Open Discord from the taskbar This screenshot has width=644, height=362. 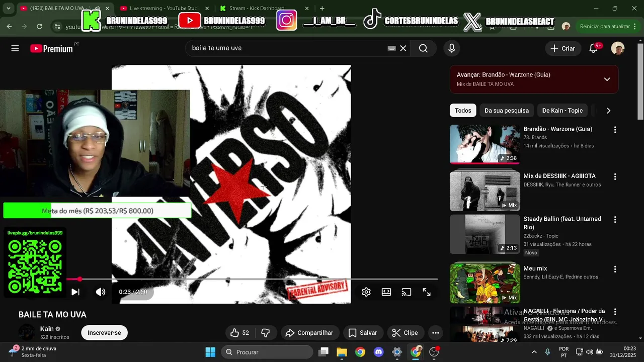point(378,352)
